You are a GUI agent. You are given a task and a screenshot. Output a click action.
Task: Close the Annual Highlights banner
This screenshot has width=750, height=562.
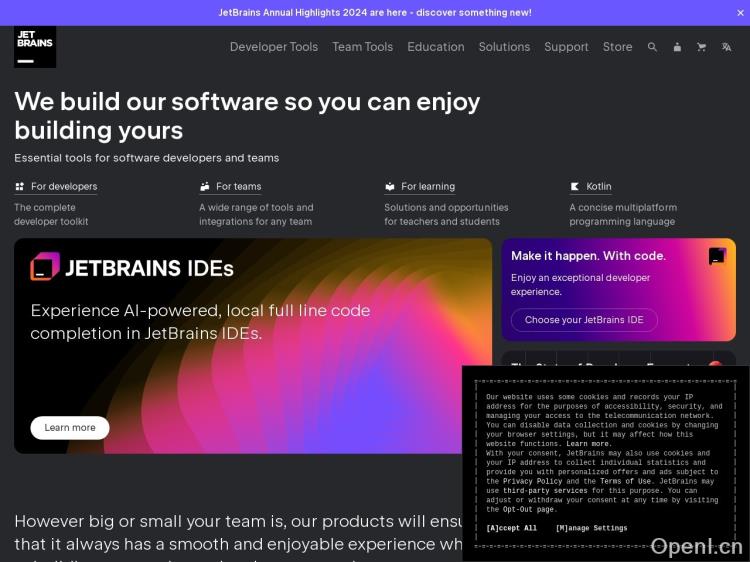[740, 13]
